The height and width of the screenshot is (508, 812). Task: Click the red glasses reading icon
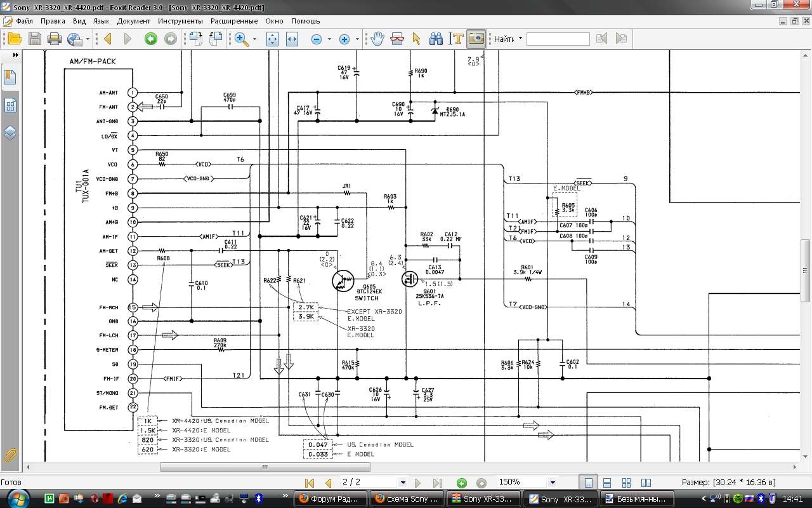(x=397, y=39)
